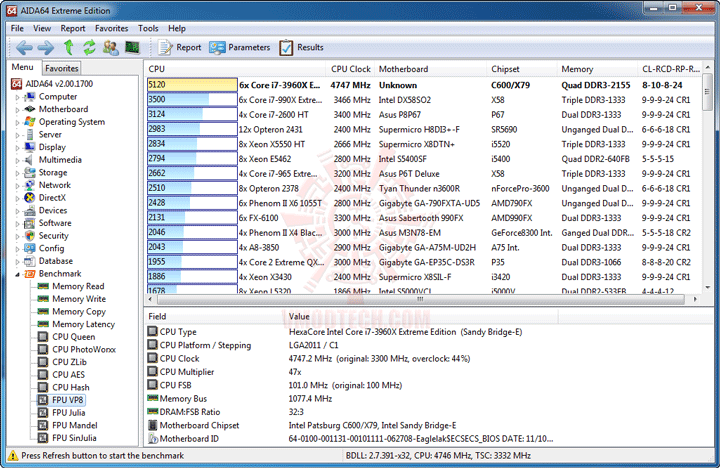Image resolution: width=720 pixels, height=468 pixels.
Task: Click the results list horizontal scrollbar thumb
Action: coord(420,299)
